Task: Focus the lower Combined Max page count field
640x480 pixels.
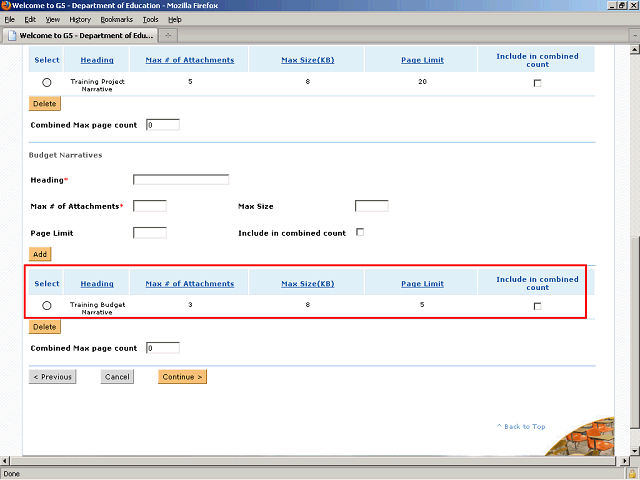Action: (163, 348)
